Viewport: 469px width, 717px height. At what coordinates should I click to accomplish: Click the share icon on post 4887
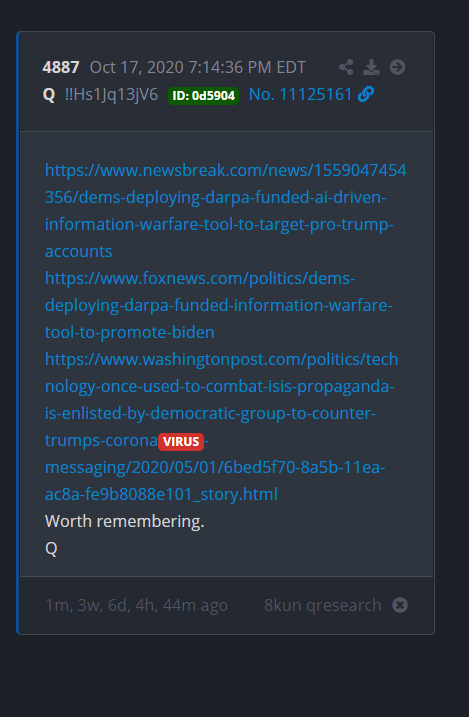click(x=346, y=67)
